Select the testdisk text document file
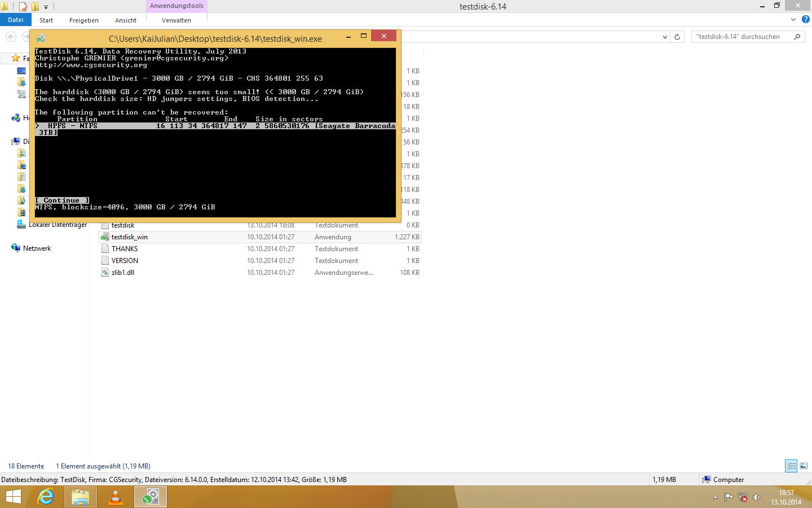 pos(123,225)
